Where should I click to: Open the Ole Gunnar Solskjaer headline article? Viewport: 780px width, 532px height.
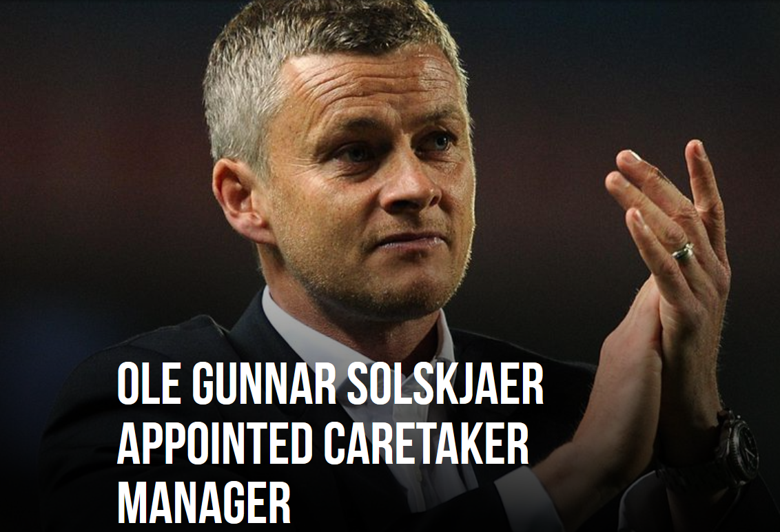[330, 442]
